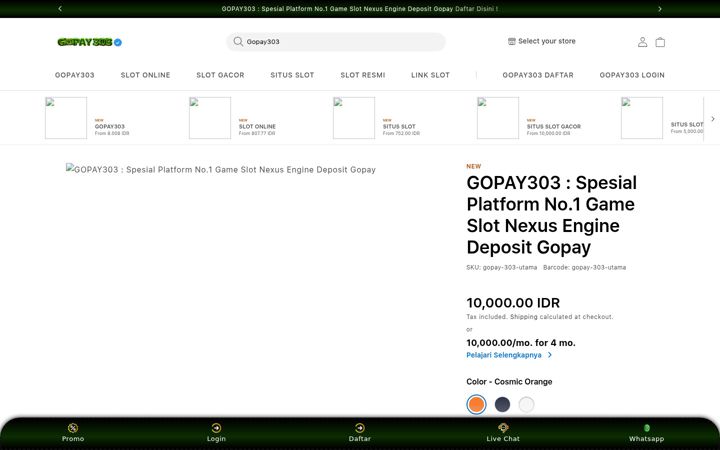Screen dimensions: 720x450
Task: Open the SLOT RESMI menu item
Action: click(x=363, y=75)
